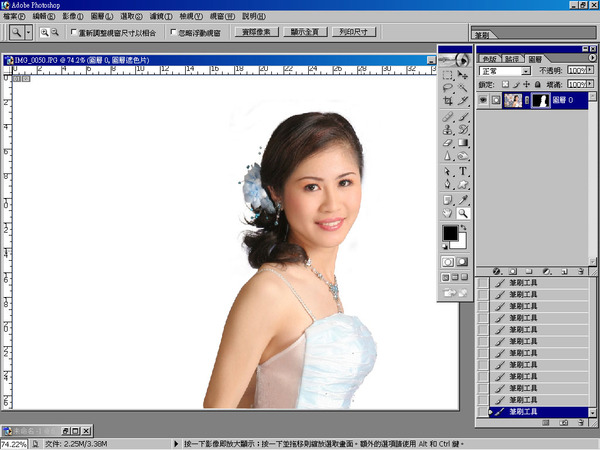Open tool preset picker arrow
The height and width of the screenshot is (450, 600).
coord(28,33)
